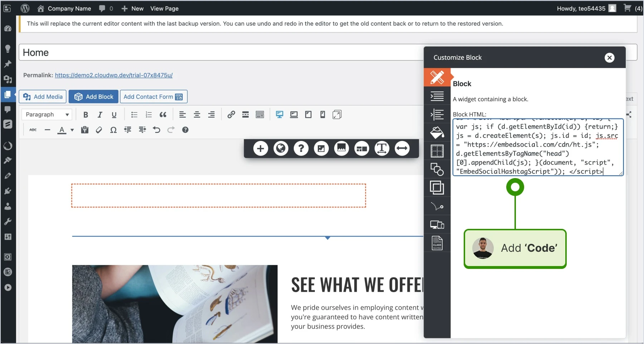
Task: Redo the last undone edit
Action: tap(171, 130)
